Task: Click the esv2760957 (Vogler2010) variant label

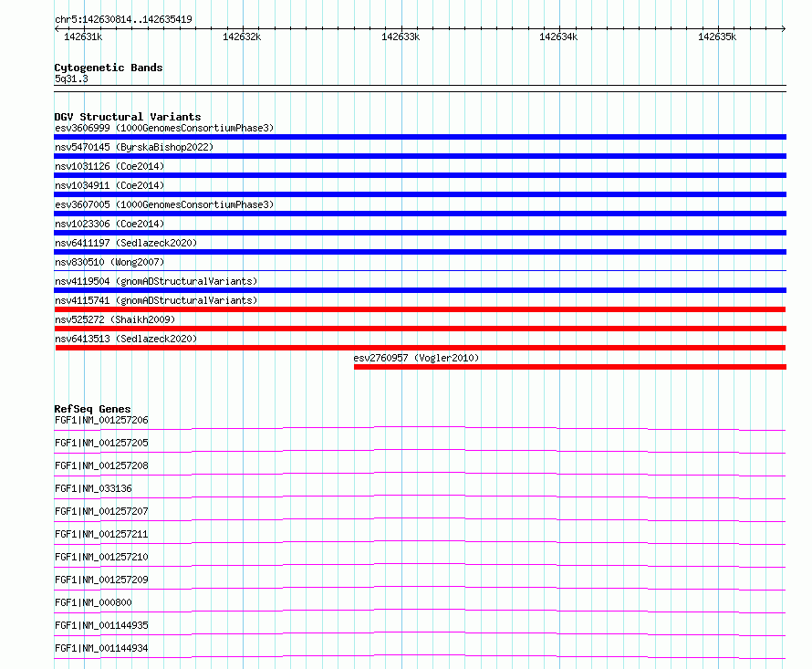Action: click(x=416, y=358)
